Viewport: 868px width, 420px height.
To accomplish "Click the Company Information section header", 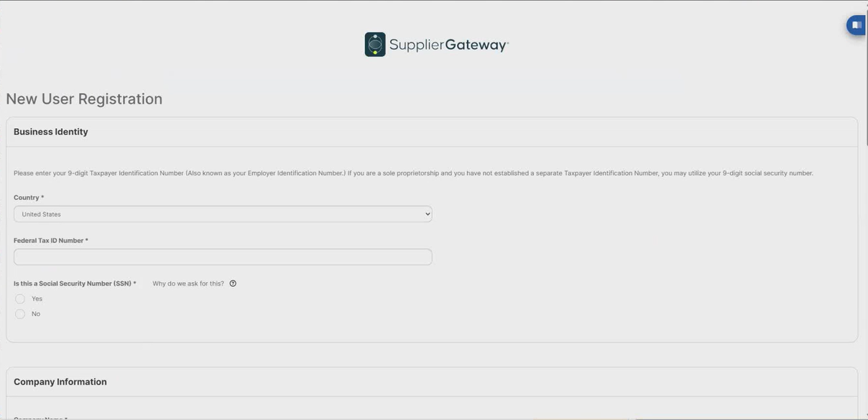I will point(60,382).
